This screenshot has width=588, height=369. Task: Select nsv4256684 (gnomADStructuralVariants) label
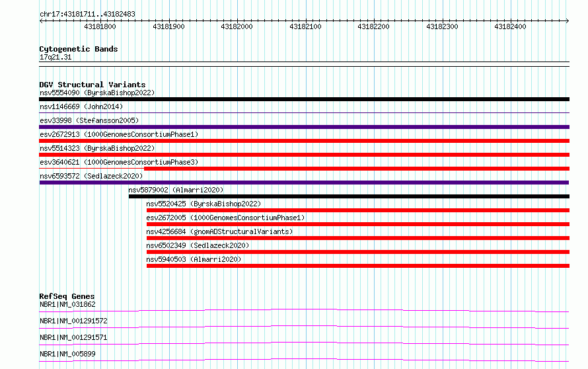[x=219, y=231]
